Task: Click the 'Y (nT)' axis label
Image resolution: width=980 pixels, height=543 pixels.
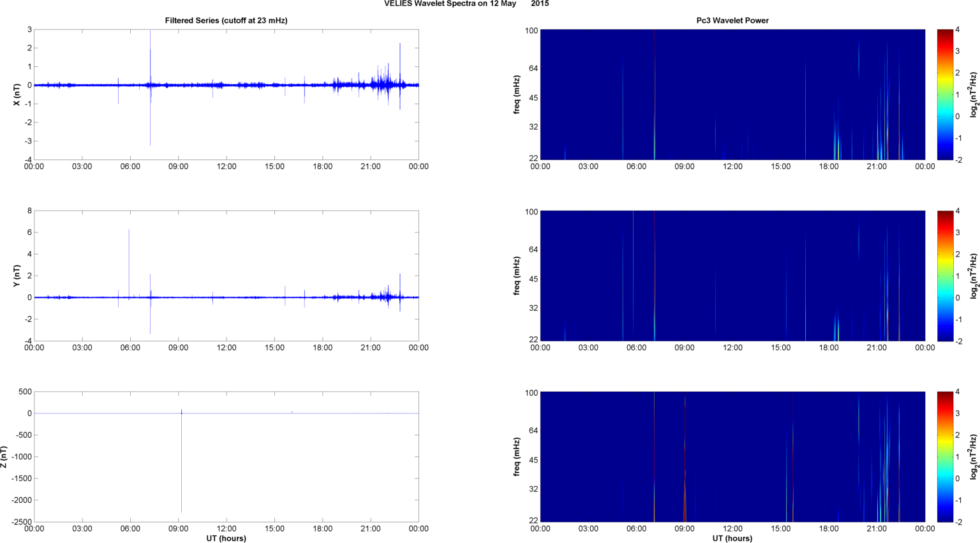Action: [17, 276]
